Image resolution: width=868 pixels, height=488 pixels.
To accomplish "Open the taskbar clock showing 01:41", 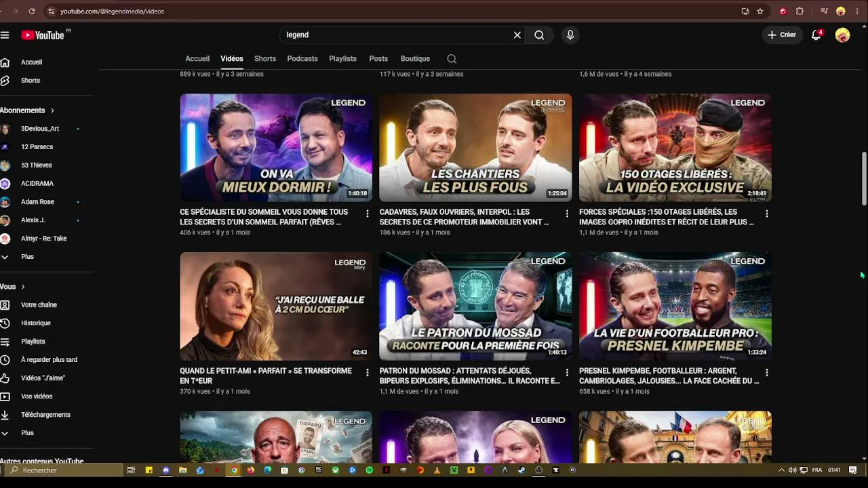I will (x=834, y=470).
